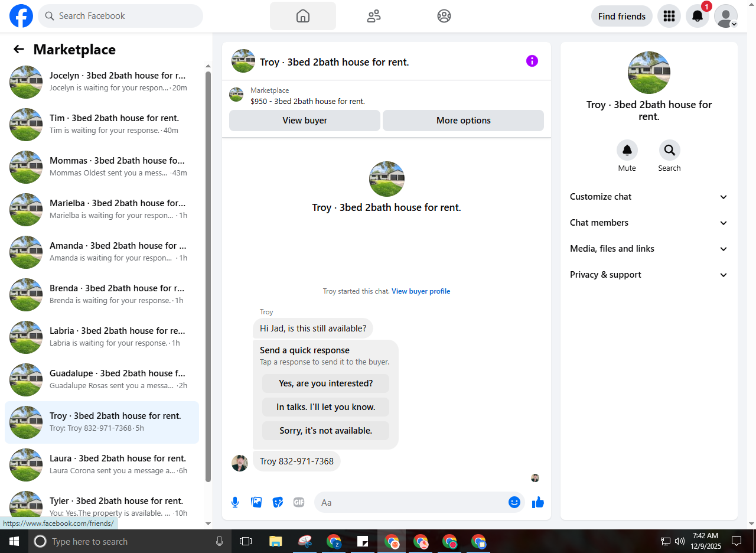This screenshot has height=553, width=756.
Task: Search in conversation magnifier icon
Action: pyautogui.click(x=670, y=150)
